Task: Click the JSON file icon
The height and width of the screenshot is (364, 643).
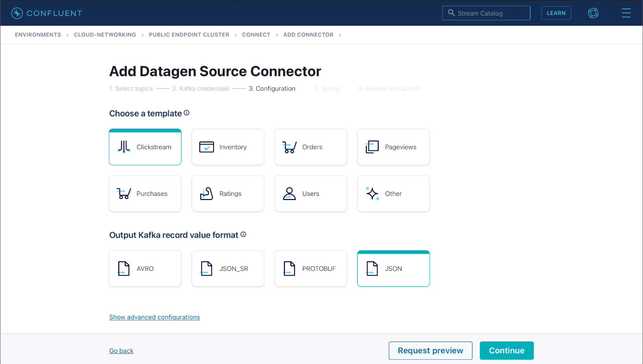Action: point(372,269)
